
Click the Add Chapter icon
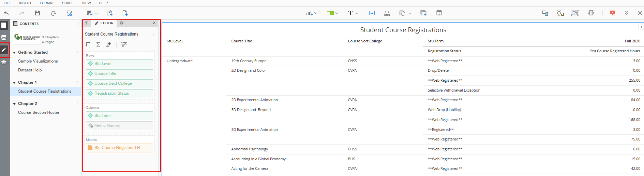pyautogui.click(x=109, y=13)
